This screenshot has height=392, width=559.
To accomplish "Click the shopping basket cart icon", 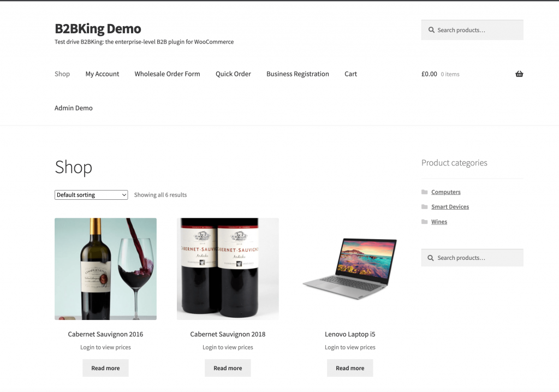I will (x=519, y=74).
